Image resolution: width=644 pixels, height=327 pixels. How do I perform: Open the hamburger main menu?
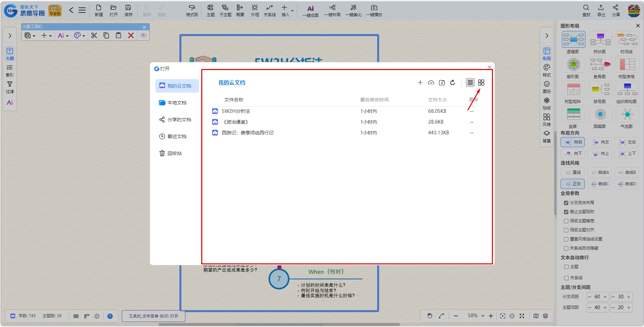[x=82, y=10]
